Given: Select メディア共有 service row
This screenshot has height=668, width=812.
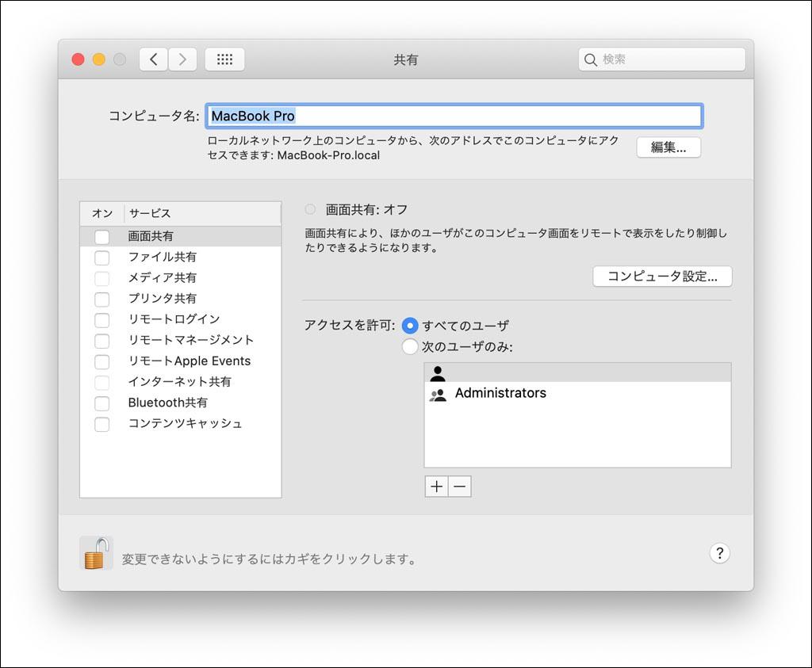Looking at the screenshot, I should click(181, 278).
